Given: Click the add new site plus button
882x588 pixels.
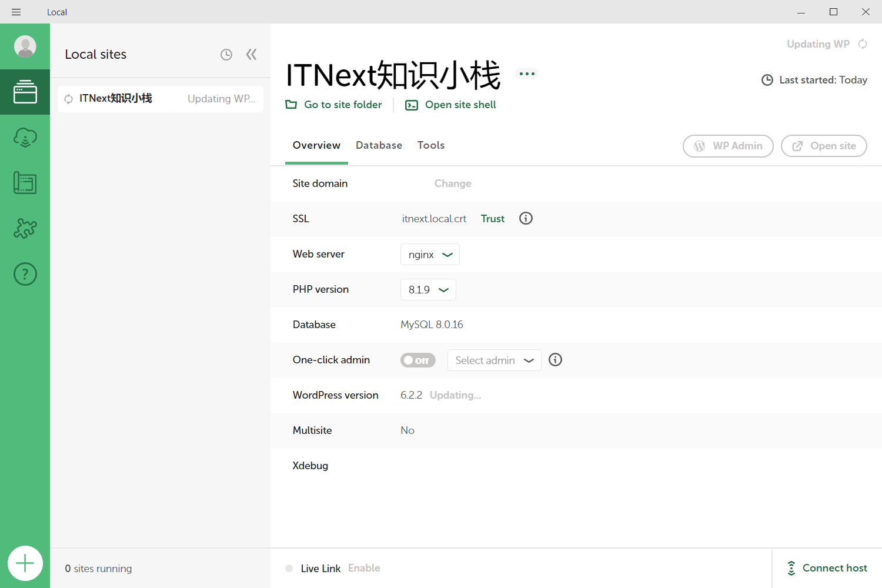Looking at the screenshot, I should (25, 563).
